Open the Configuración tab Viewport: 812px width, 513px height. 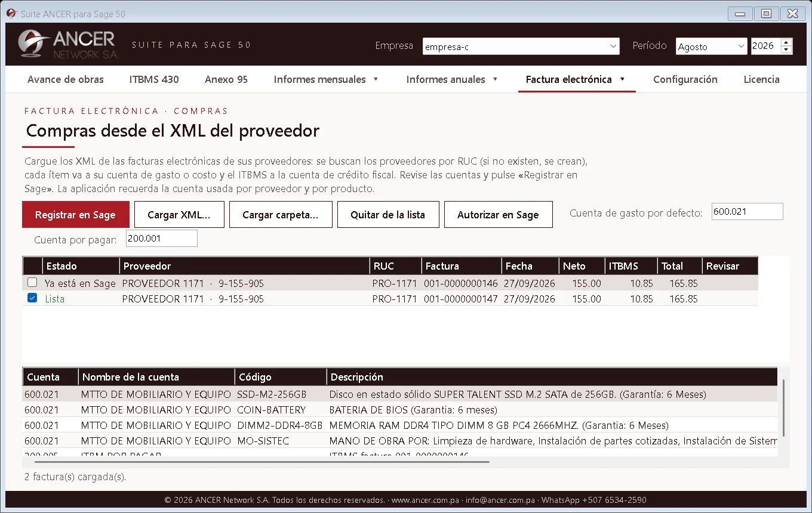coord(685,79)
